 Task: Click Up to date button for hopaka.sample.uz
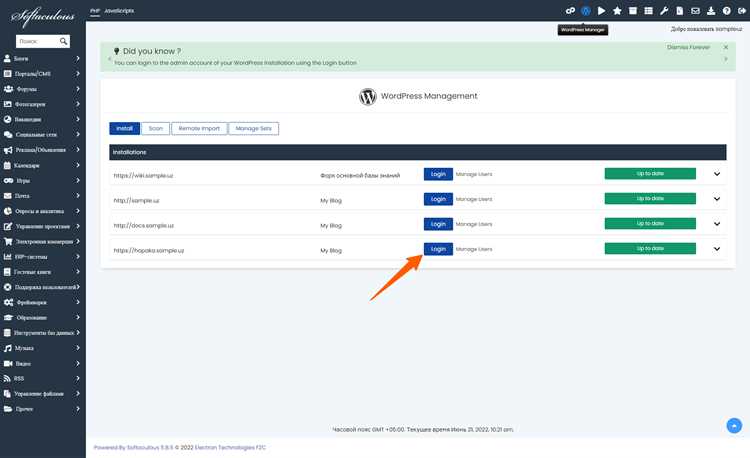tap(650, 249)
